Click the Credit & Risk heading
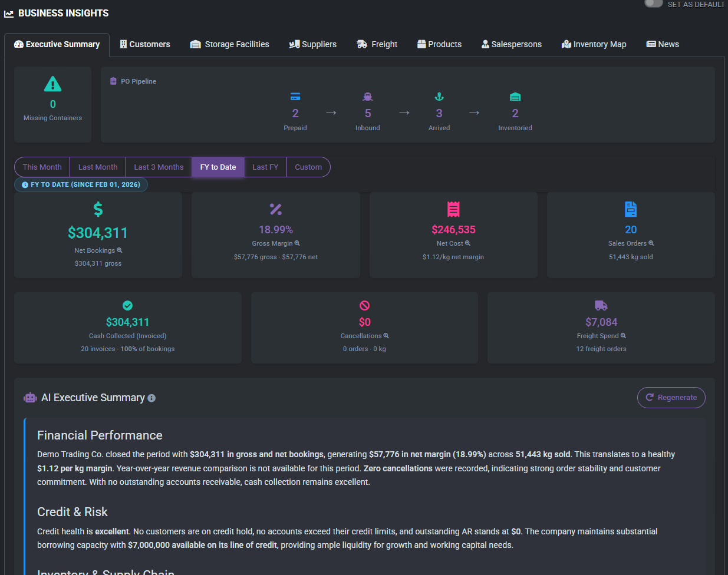Viewport: 728px width, 575px height. coord(73,512)
